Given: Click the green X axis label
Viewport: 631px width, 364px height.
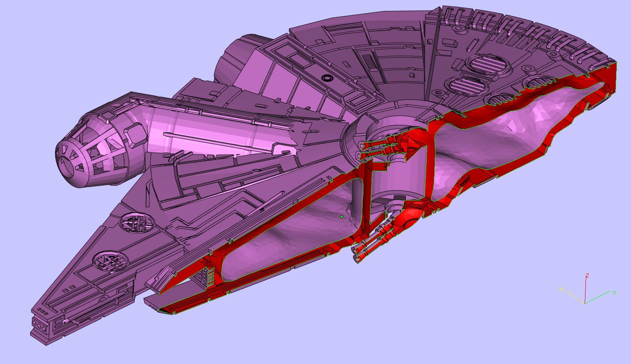Looking at the screenshot, I should tap(614, 293).
